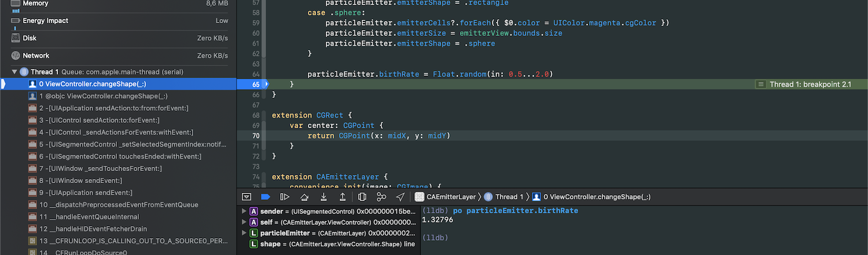Select frame 1 @objc ViewController.changeShape
Image resolution: width=868 pixels, height=255 pixels.
[x=118, y=96]
